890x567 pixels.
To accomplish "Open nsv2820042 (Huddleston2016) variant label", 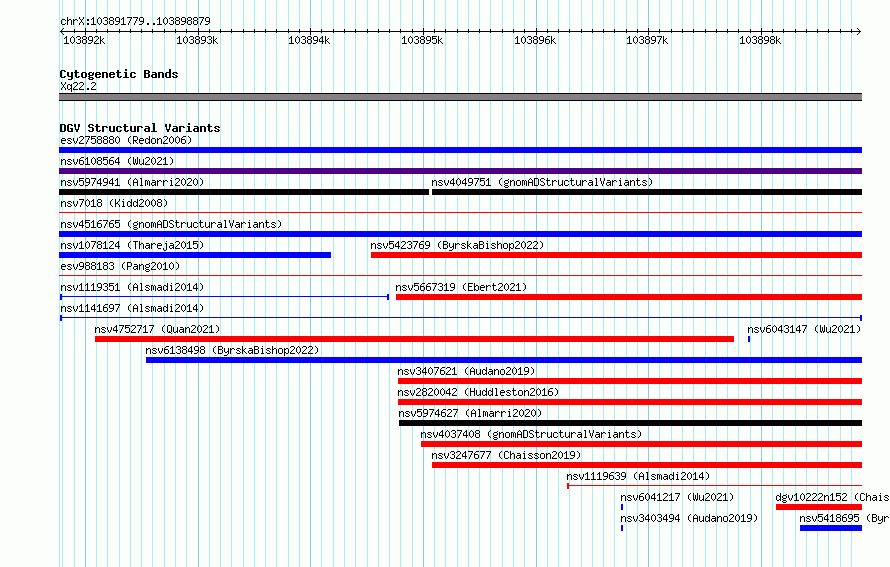I will (478, 392).
